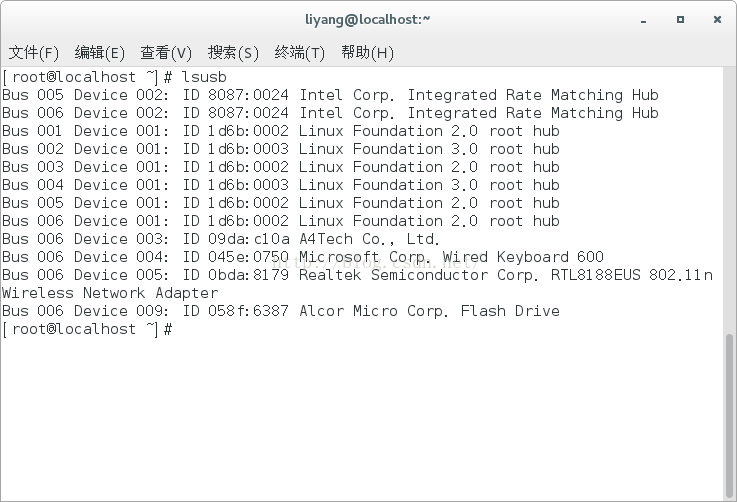
Task: Click the Bus 005 Intel Integrated Rate Matching Hub line
Action: [330, 95]
